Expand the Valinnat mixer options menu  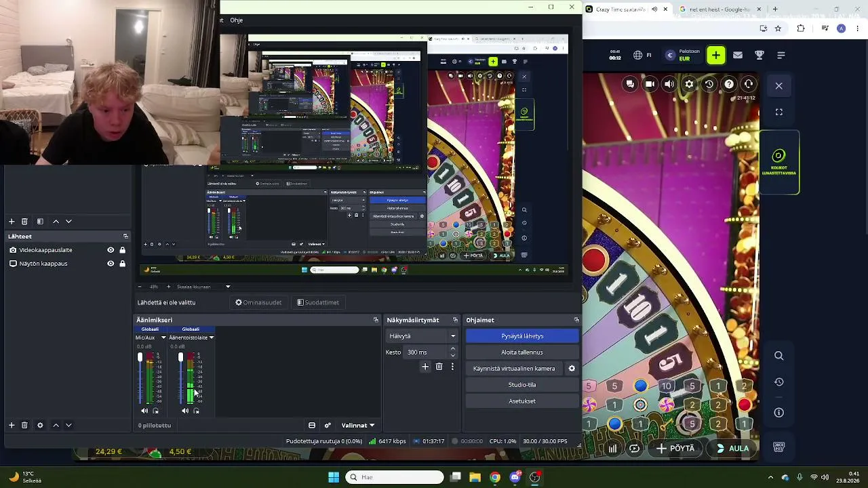click(x=357, y=426)
